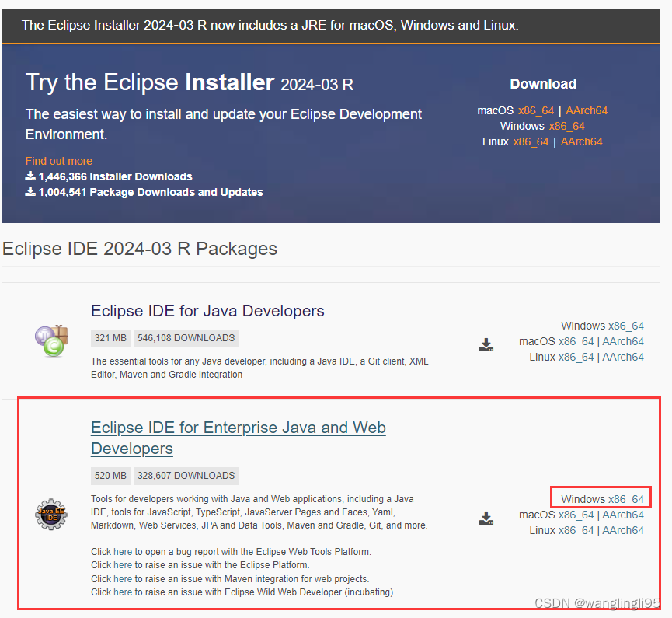Click the Enterprise Java package description text
Image resolution: width=672 pixels, height=618 pixels.
[259, 512]
